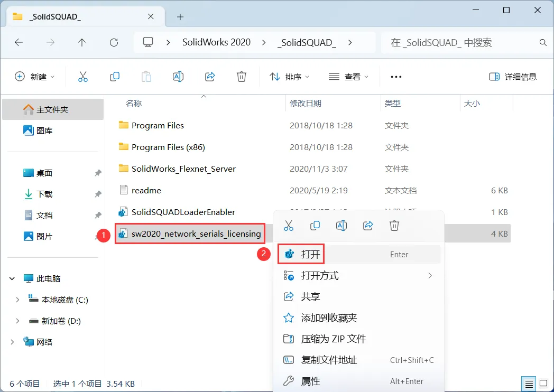Screen dimensions: 554x392
Task: Click _SolidSQUAD_ breadcrumb
Action: [307, 43]
